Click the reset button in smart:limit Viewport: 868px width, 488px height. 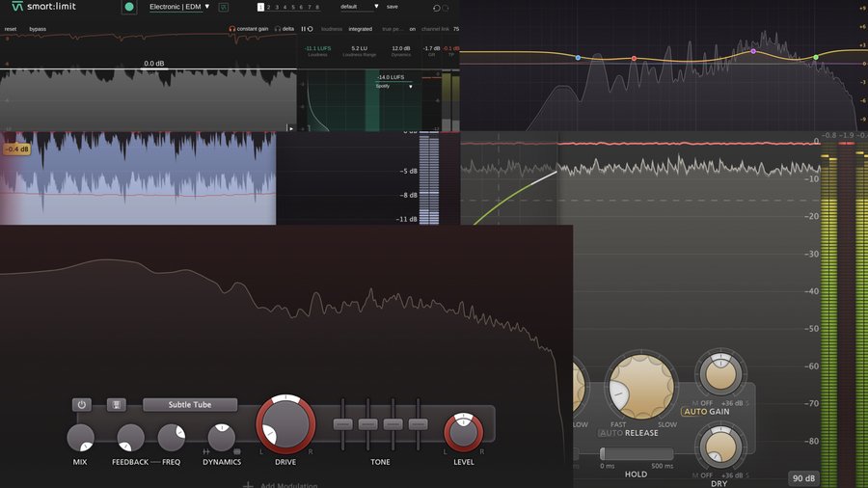11,29
